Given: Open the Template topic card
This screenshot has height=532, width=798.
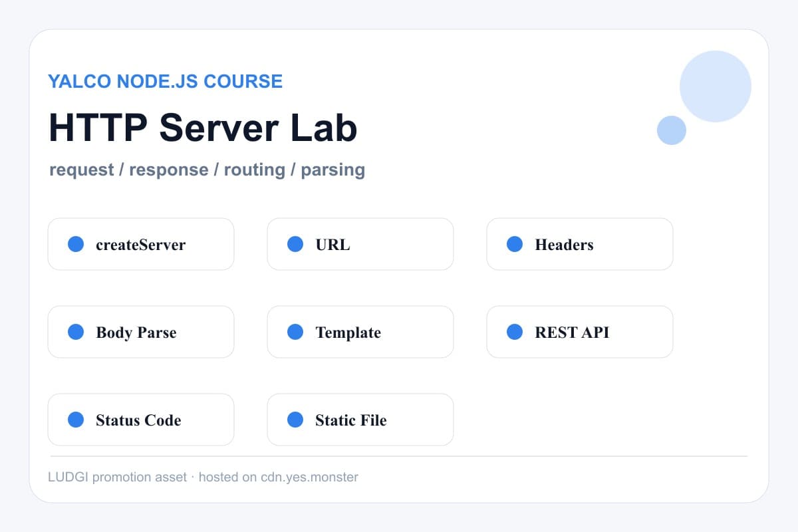Looking at the screenshot, I should point(360,332).
